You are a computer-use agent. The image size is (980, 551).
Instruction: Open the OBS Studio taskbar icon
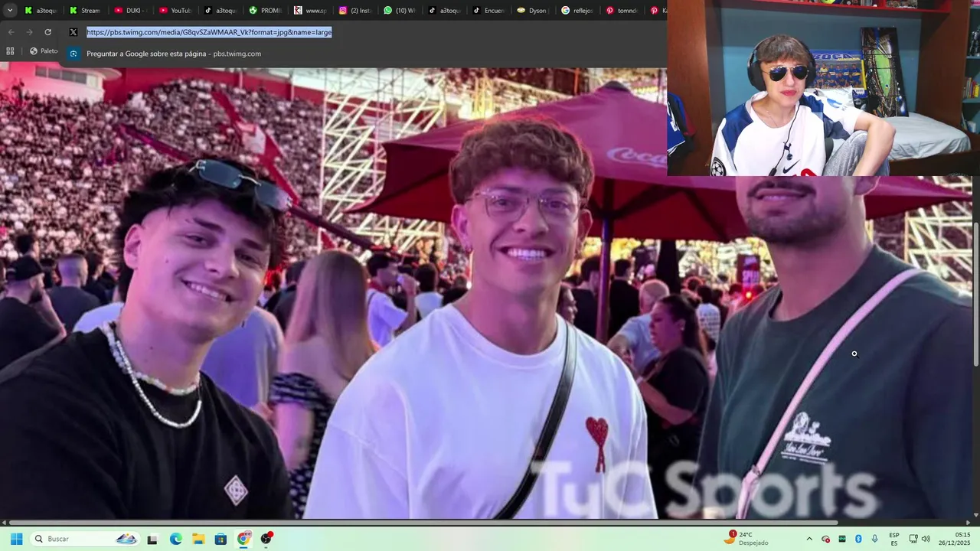(266, 539)
